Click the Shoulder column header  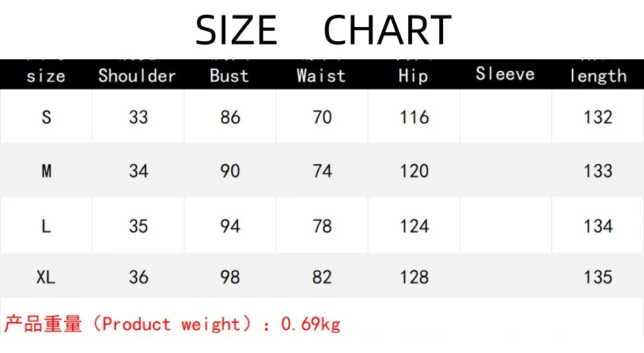tap(137, 75)
